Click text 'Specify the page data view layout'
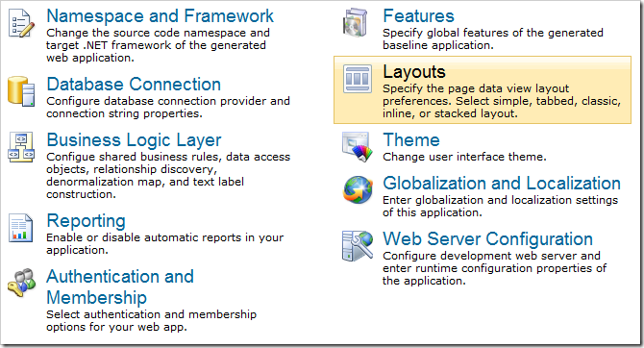This screenshot has height=348, width=644. [476, 88]
